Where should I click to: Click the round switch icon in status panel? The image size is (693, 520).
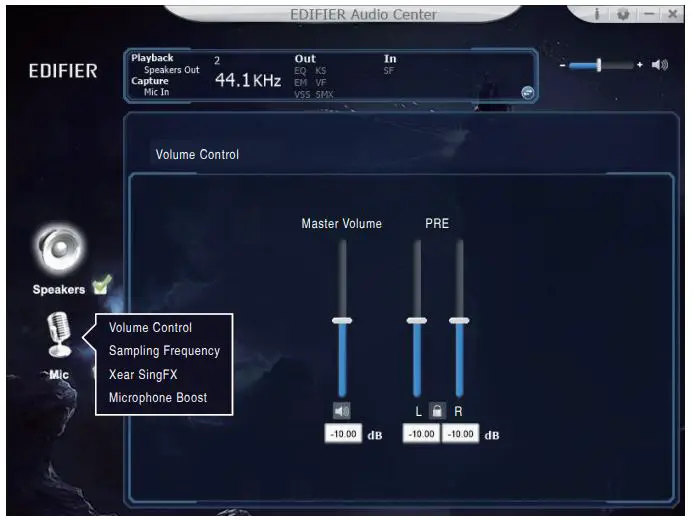pos(527,93)
